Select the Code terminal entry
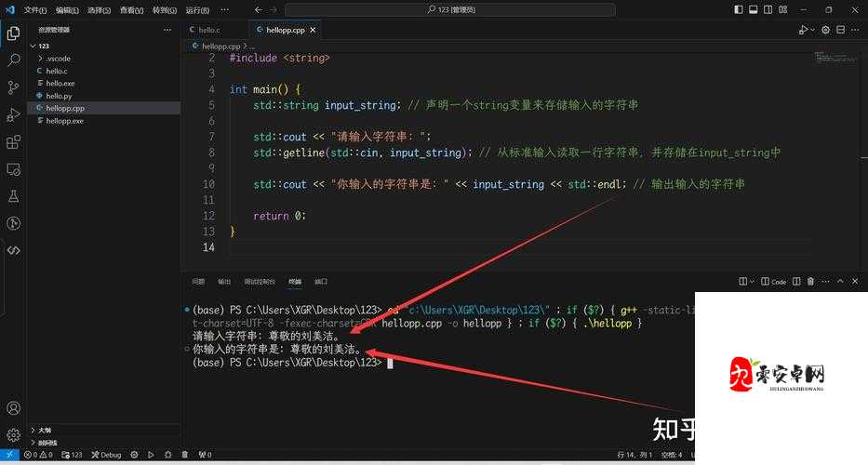The image size is (868, 465). tap(774, 282)
